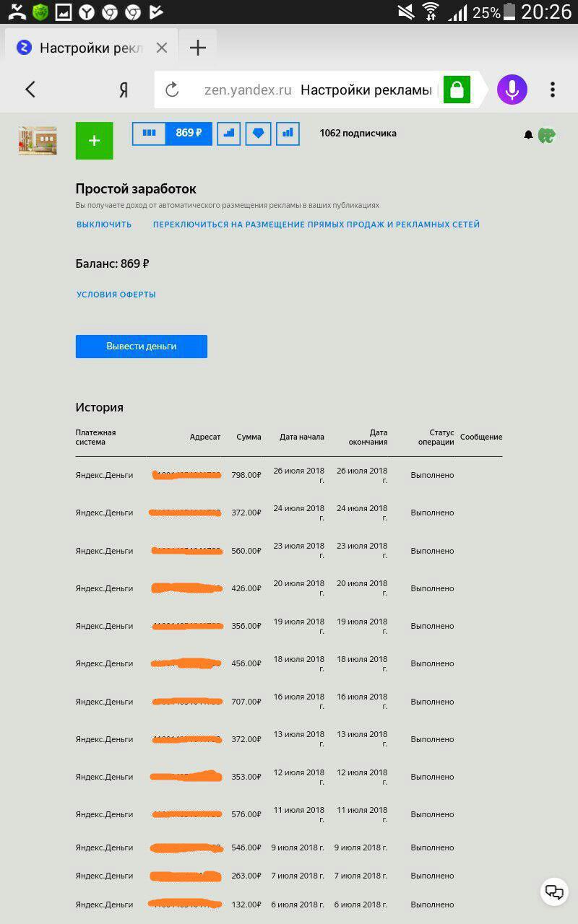The height and width of the screenshot is (924, 578).
Task: Open a new browser tab
Action: pos(197,48)
